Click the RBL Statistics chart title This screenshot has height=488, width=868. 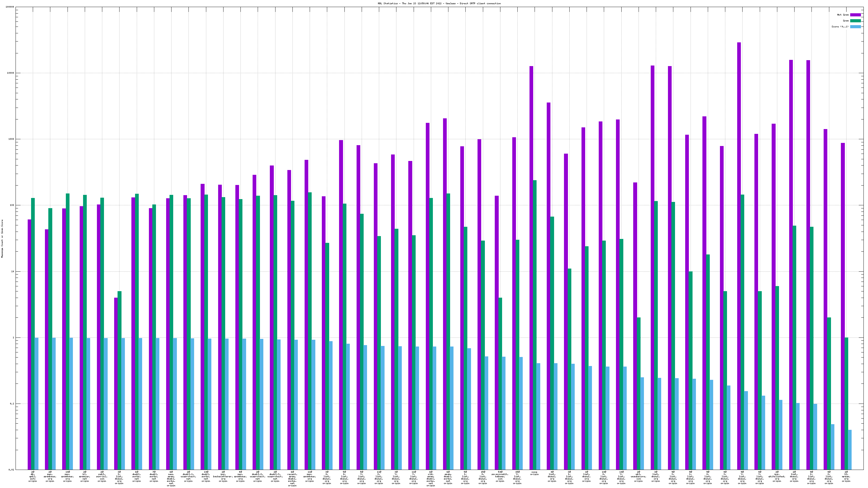pos(439,3)
